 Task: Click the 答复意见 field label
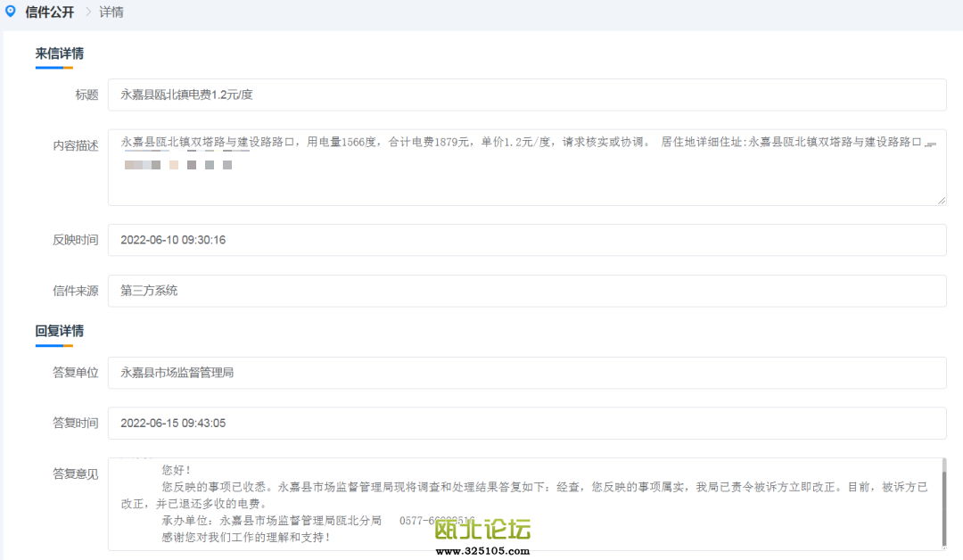tap(75, 474)
